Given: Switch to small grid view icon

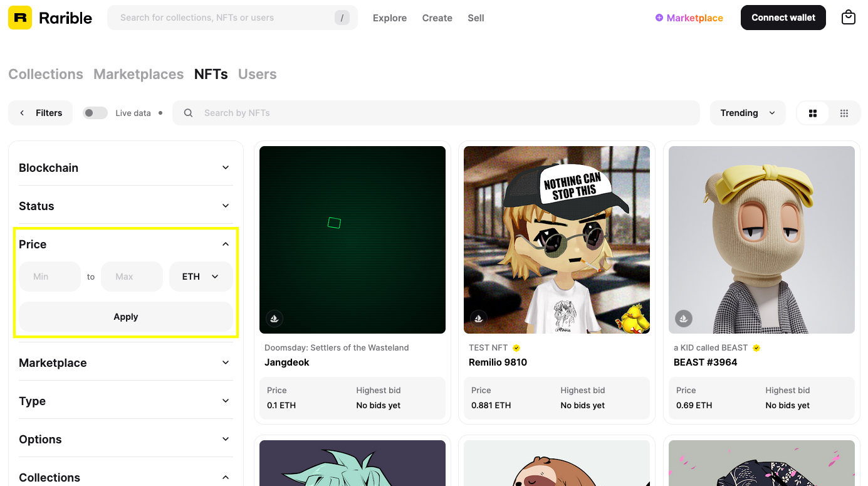Looking at the screenshot, I should (x=844, y=113).
